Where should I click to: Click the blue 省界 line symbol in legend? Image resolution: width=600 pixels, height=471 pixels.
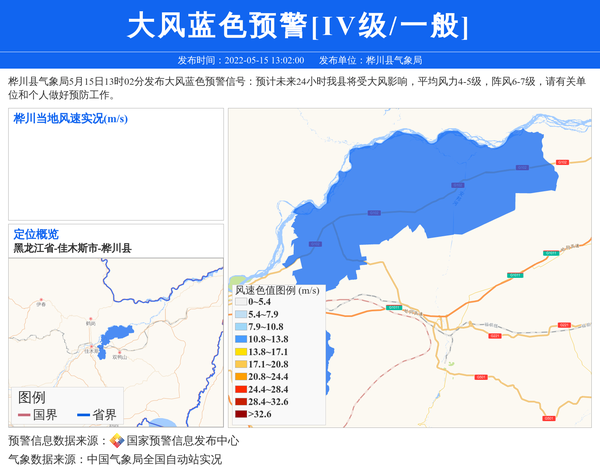pos(83,415)
